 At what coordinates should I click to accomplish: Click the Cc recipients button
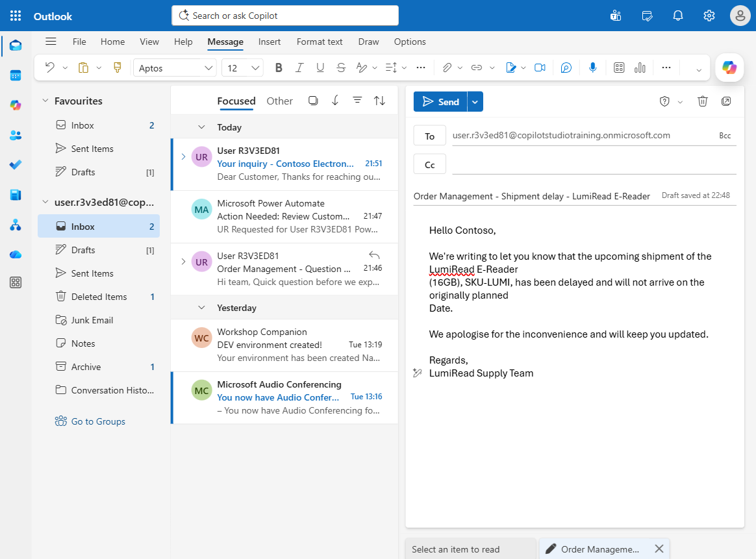click(429, 165)
